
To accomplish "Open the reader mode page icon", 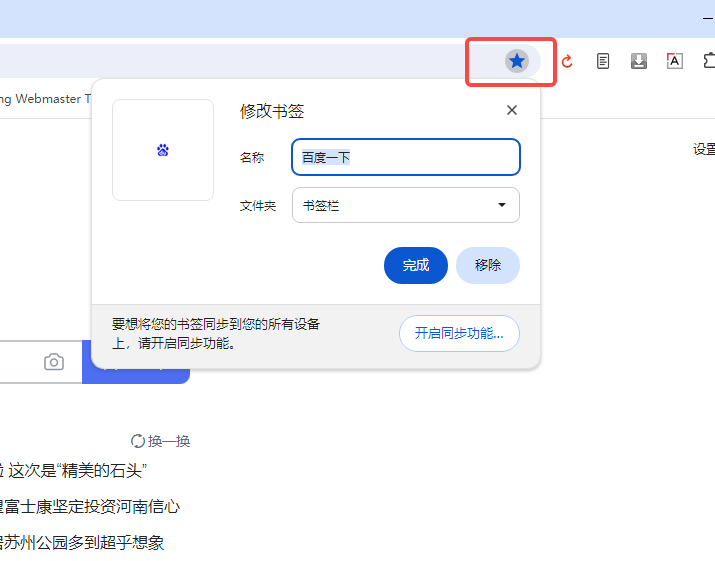I will [x=603, y=61].
